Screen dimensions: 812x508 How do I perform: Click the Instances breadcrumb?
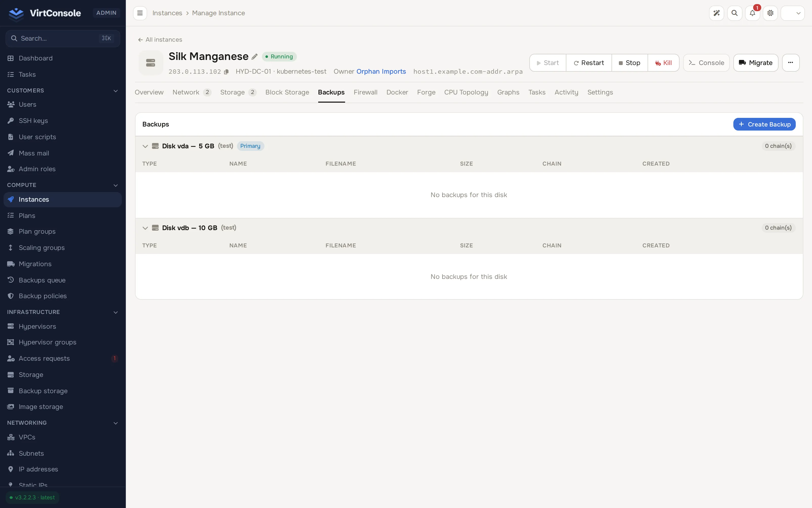click(167, 13)
